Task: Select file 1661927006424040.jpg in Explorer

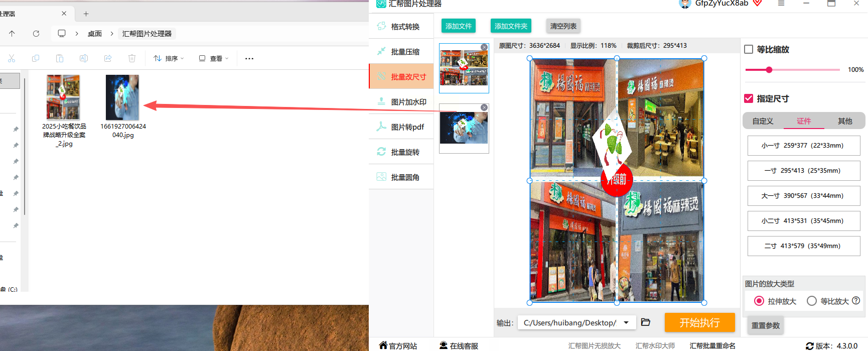Action: 123,107
